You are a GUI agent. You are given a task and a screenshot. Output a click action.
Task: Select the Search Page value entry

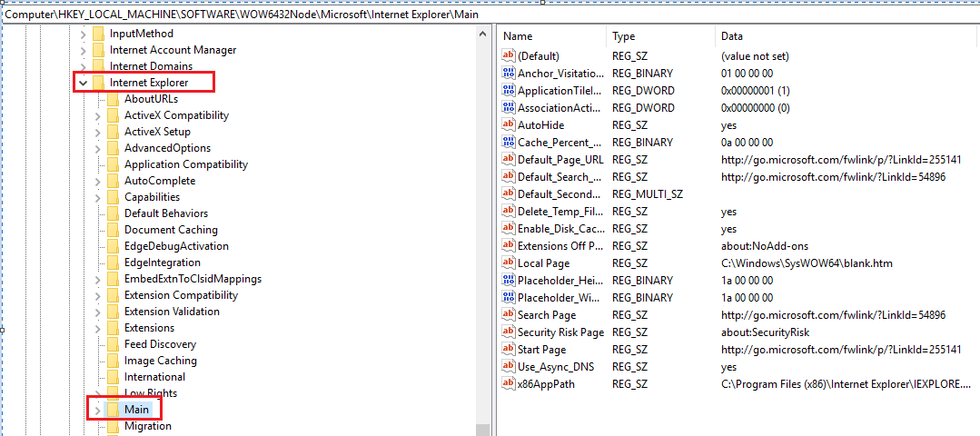(x=546, y=315)
